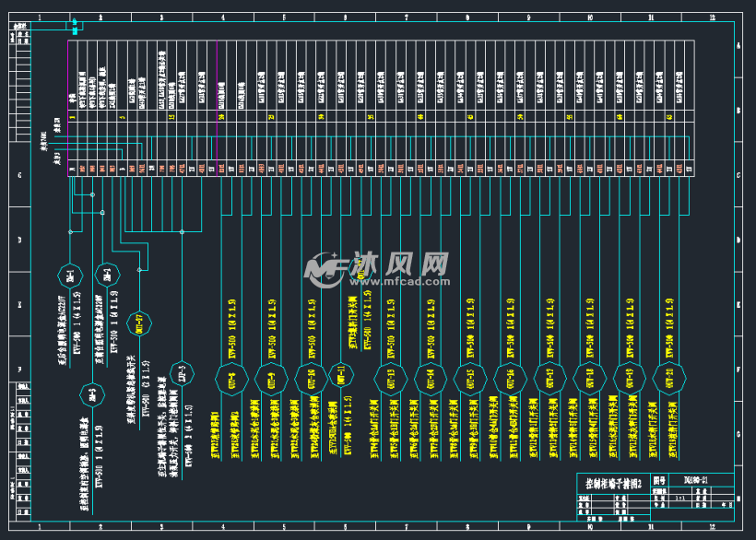Click the OUT-18 octagon marker

pos(590,378)
